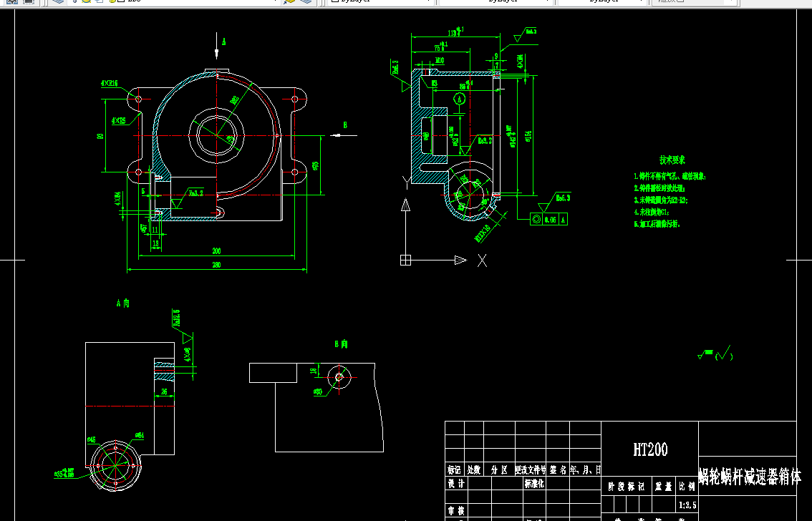Select the 4×R25 dimension label

[x=119, y=121]
